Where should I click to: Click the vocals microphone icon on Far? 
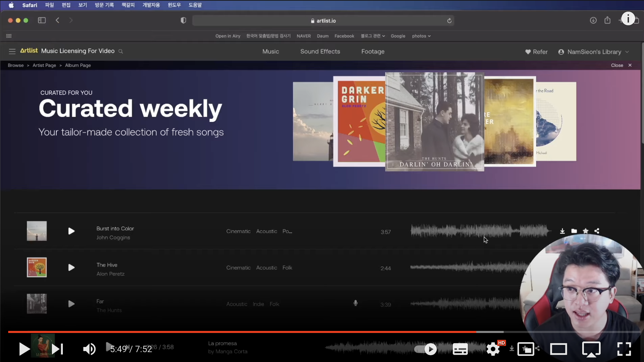(355, 303)
